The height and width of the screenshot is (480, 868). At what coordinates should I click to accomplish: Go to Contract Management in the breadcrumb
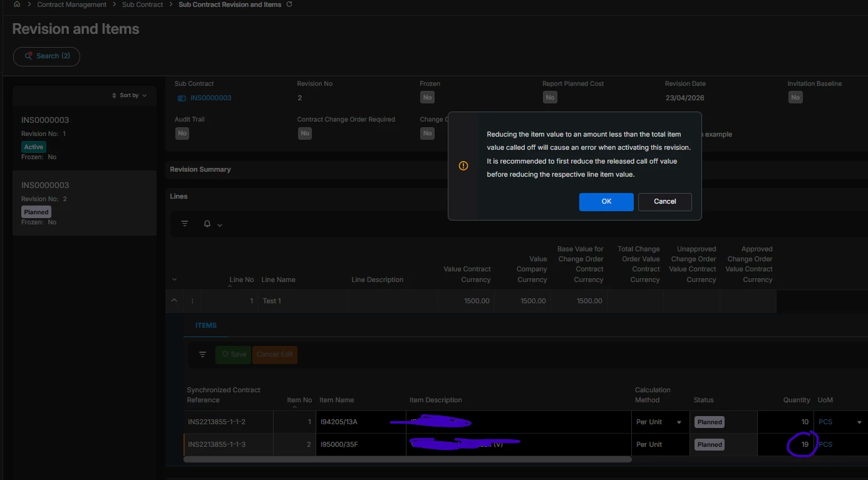click(x=72, y=4)
